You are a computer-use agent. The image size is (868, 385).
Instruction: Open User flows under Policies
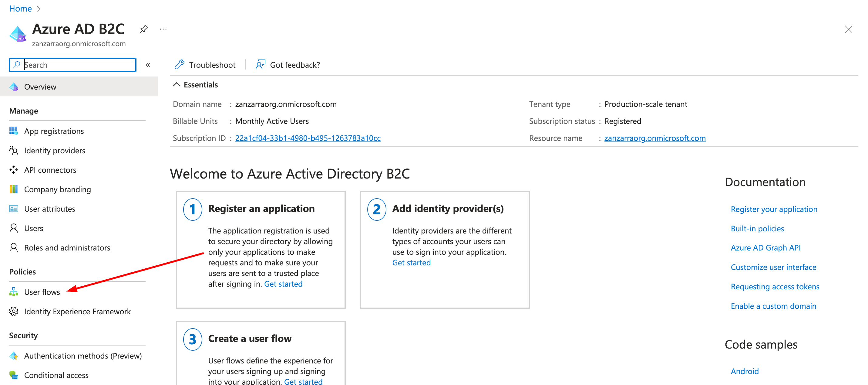(x=42, y=292)
